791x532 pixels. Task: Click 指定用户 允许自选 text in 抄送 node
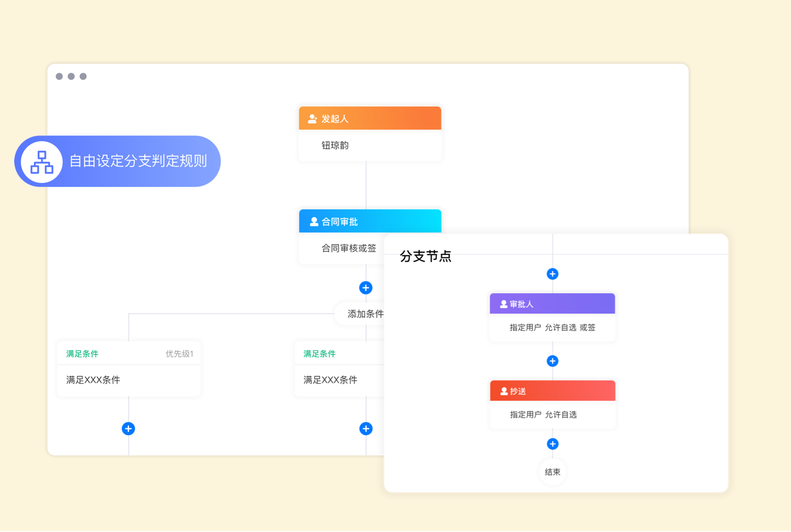click(x=543, y=415)
